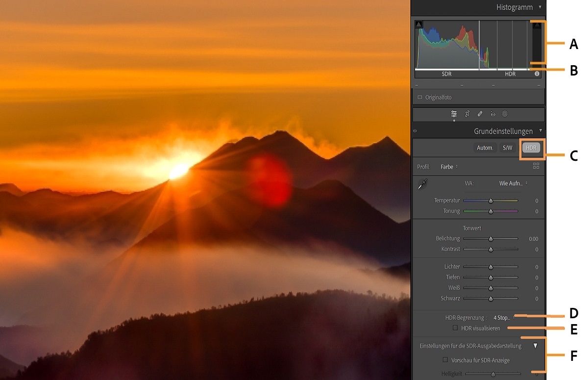Select the Masking tool
Screen dimensions: 588x380
(x=505, y=114)
